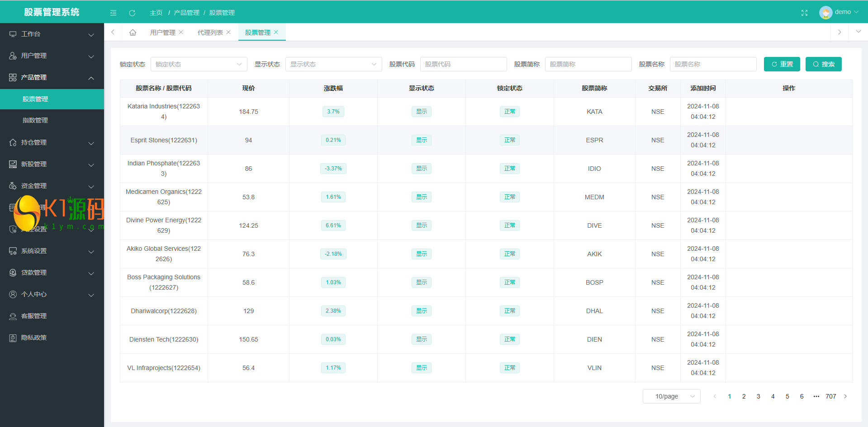The height and width of the screenshot is (427, 868).
Task: Toggle fullscreen mode icon
Action: click(804, 13)
